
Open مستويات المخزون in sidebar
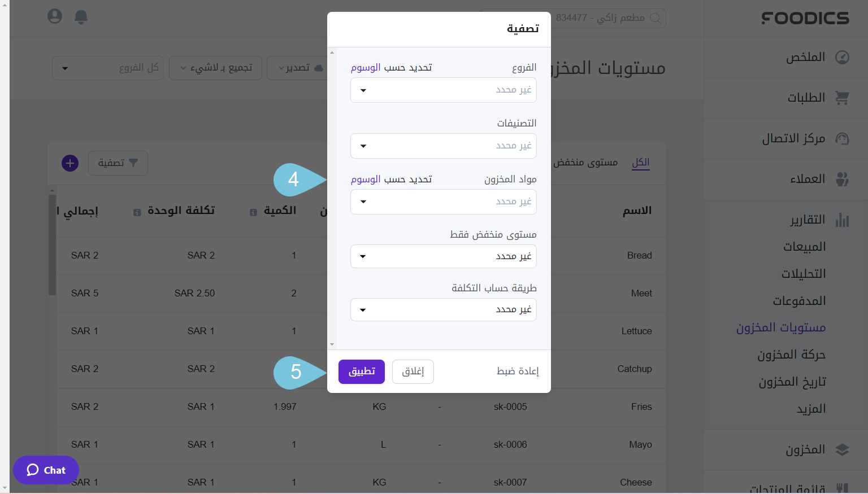[781, 328]
